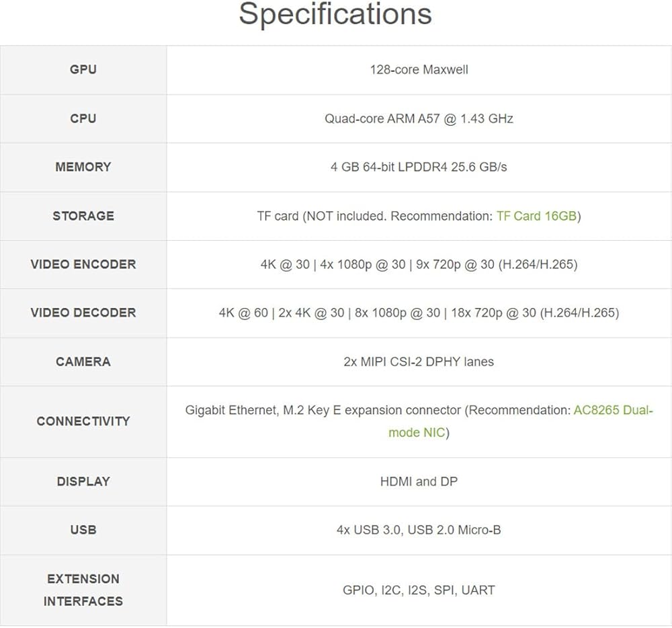Select the VIDEO DECODER label
Image resolution: width=672 pixels, height=628 pixels.
pos(83,313)
